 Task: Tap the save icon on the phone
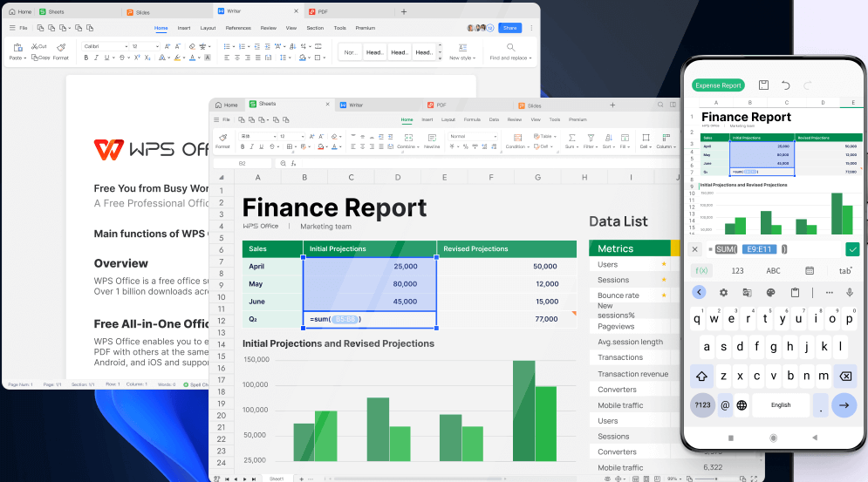coord(763,85)
